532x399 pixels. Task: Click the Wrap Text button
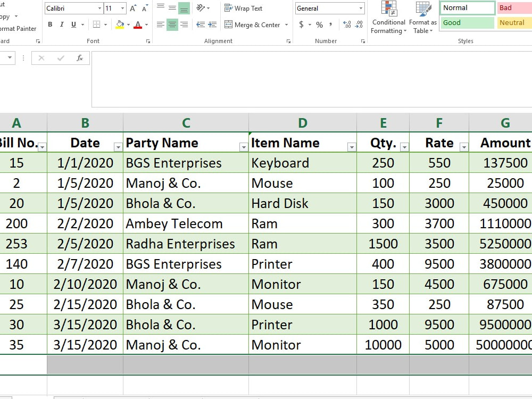[243, 8]
